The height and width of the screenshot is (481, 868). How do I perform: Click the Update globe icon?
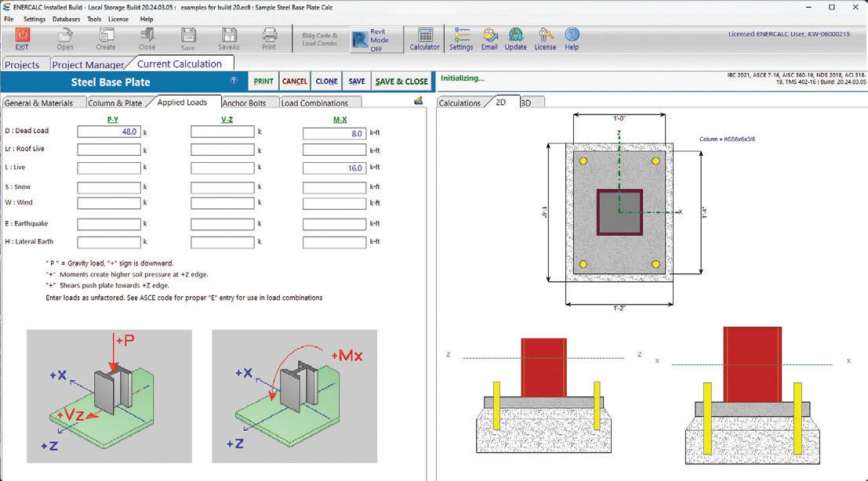click(515, 38)
